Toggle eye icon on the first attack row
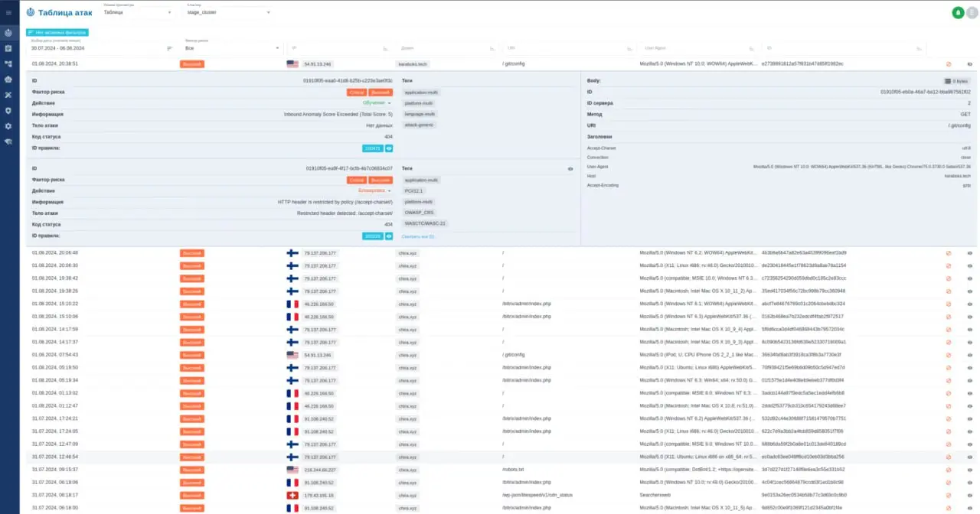The height and width of the screenshot is (514, 980). pos(969,64)
